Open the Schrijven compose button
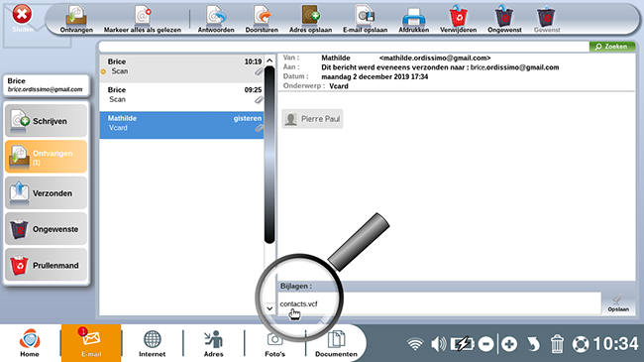Viewport: 644px width, 362px height. click(46, 121)
